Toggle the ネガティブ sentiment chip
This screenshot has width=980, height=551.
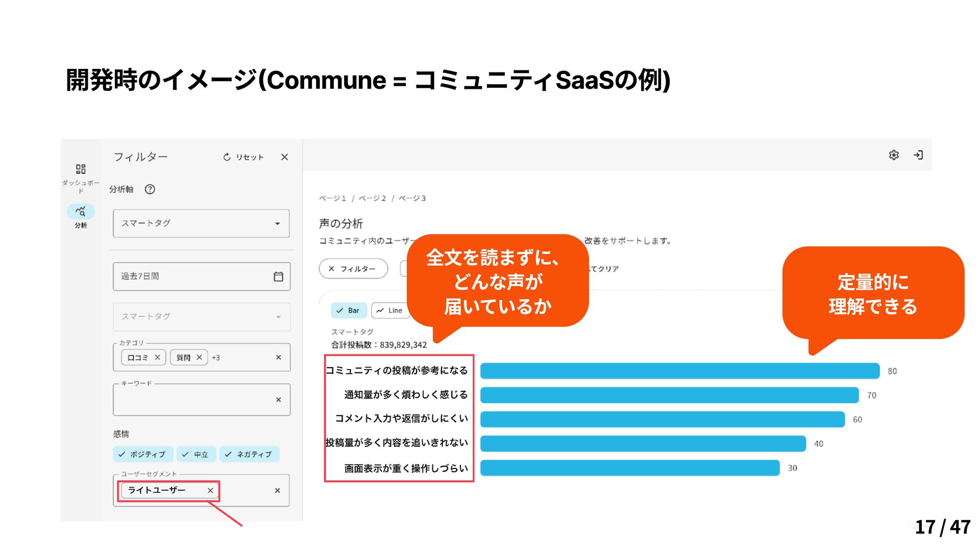pyautogui.click(x=249, y=454)
